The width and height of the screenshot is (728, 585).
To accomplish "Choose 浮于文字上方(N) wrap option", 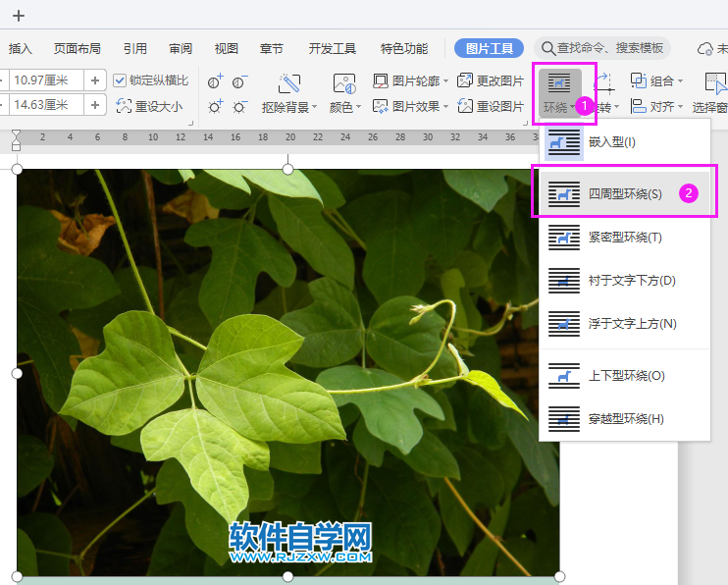I will click(x=625, y=324).
